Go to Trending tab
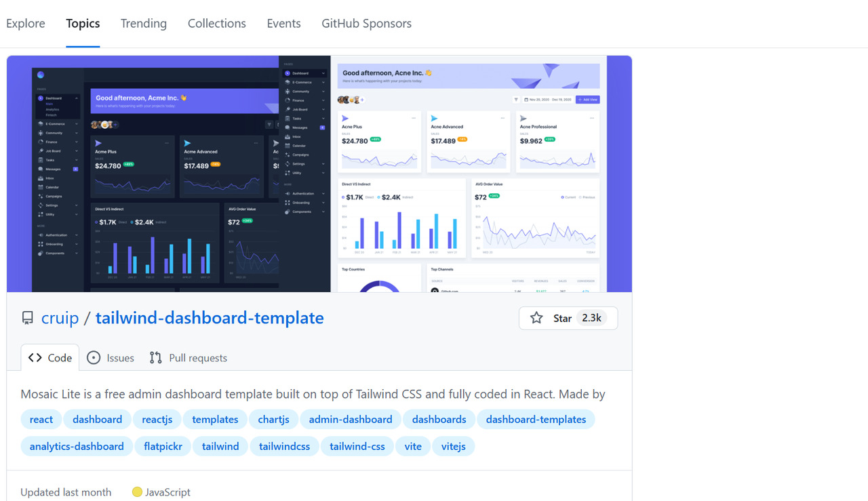Viewport: 868px width, 501px height. pos(144,23)
